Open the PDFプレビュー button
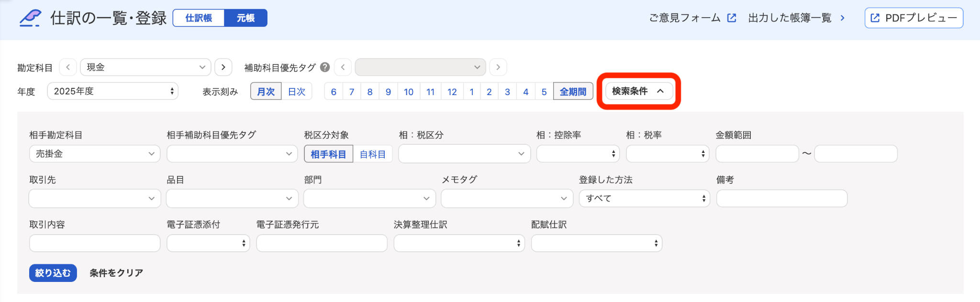This screenshot has height=302, width=980. click(914, 18)
